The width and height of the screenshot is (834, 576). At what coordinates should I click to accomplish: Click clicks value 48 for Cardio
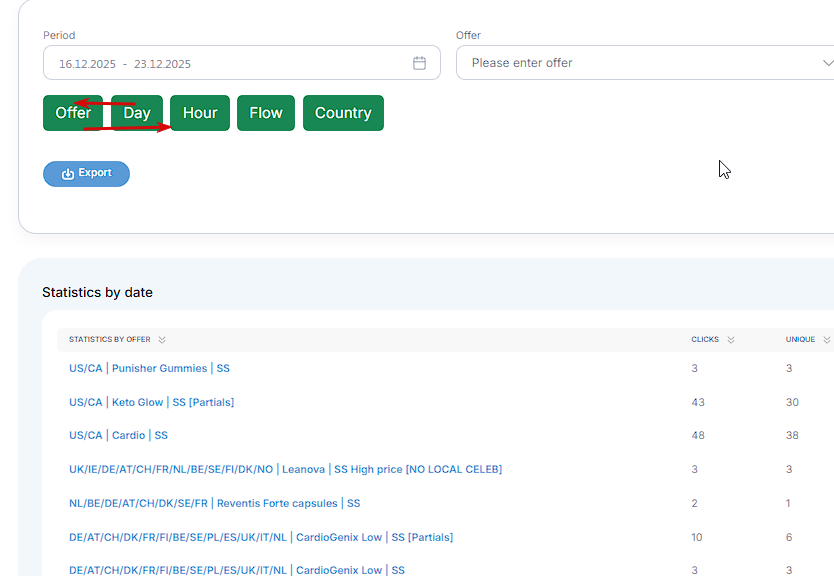698,435
